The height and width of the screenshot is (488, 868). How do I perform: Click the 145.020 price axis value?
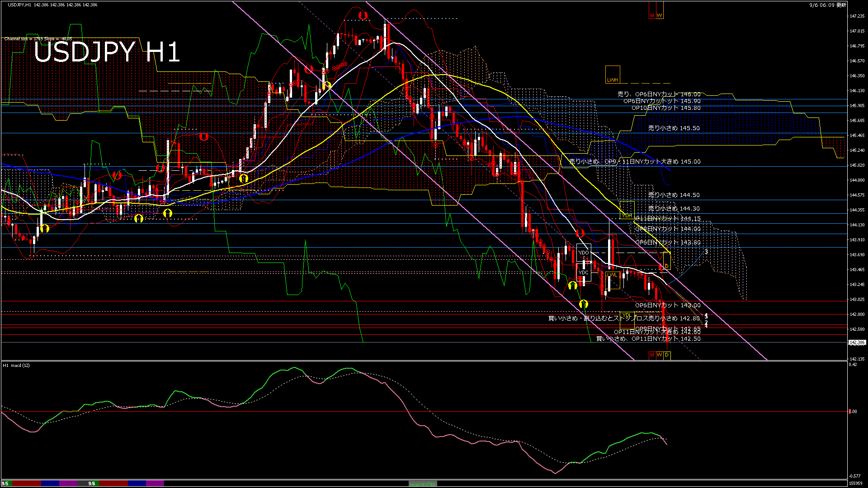tap(857, 165)
